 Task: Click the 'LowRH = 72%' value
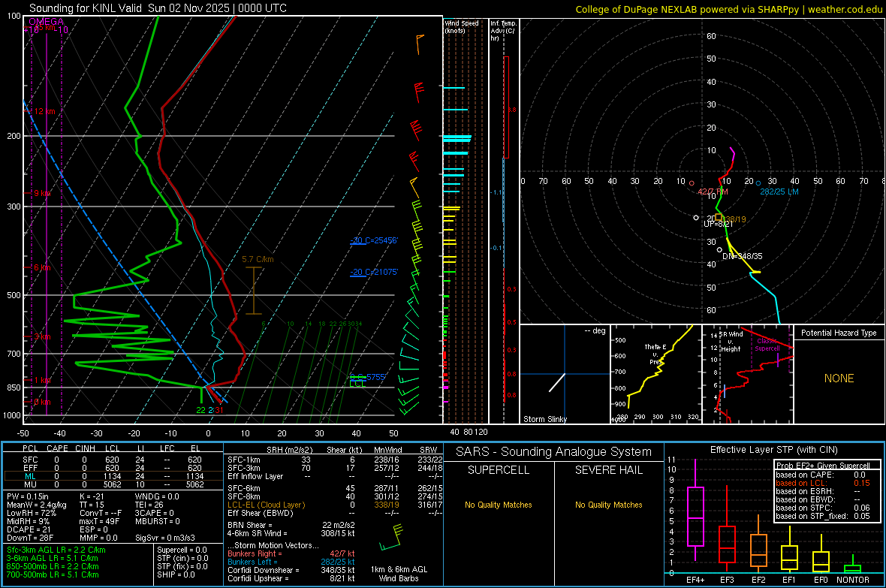(x=32, y=513)
